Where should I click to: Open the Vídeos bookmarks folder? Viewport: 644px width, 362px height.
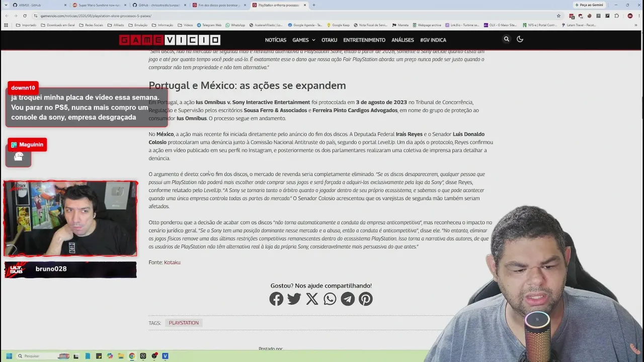click(x=185, y=25)
